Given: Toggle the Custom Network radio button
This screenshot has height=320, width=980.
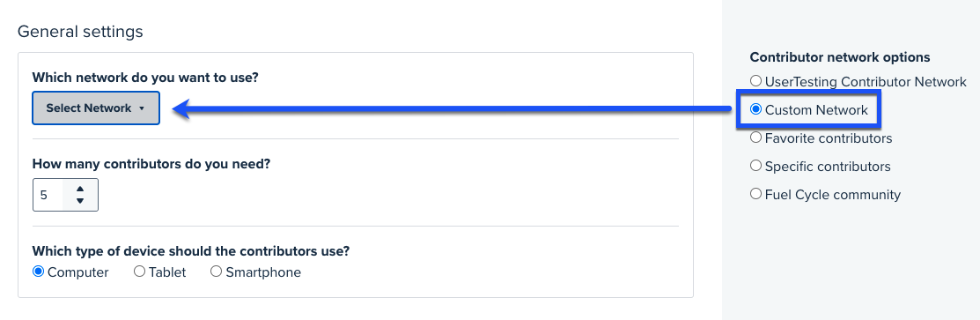Looking at the screenshot, I should (x=755, y=109).
